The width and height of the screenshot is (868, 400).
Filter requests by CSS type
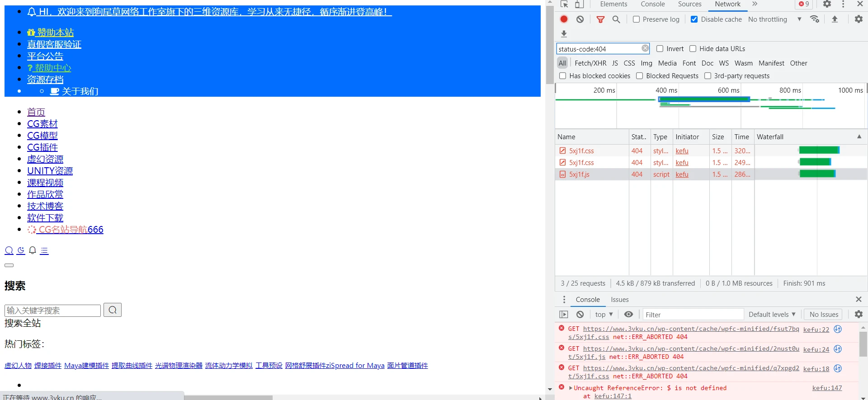(x=629, y=63)
